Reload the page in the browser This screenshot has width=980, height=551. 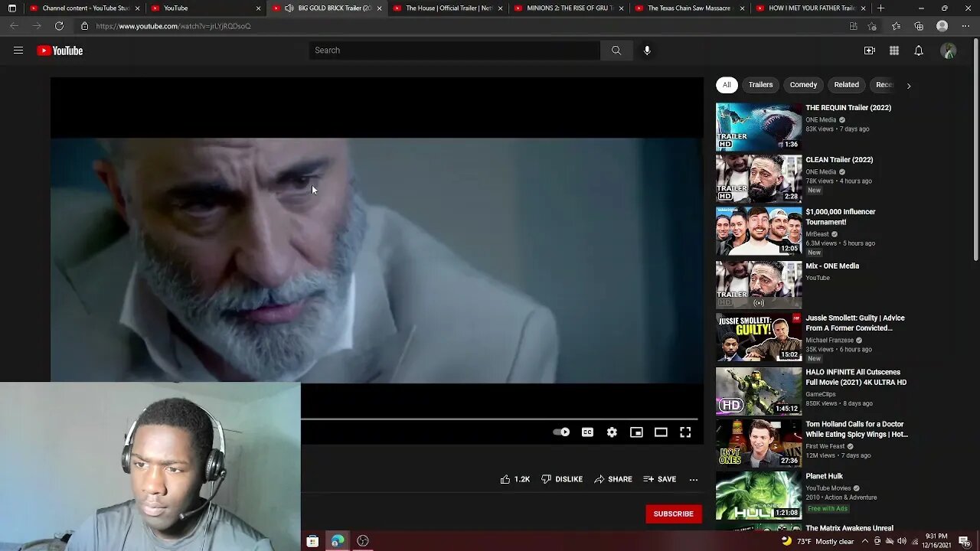59,26
